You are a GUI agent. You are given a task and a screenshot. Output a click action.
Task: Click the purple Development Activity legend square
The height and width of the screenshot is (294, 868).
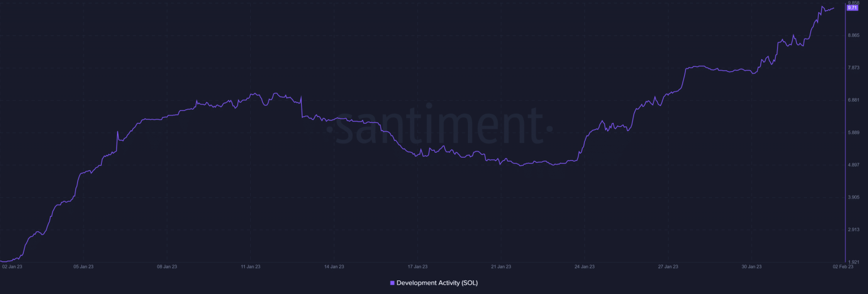click(x=392, y=283)
